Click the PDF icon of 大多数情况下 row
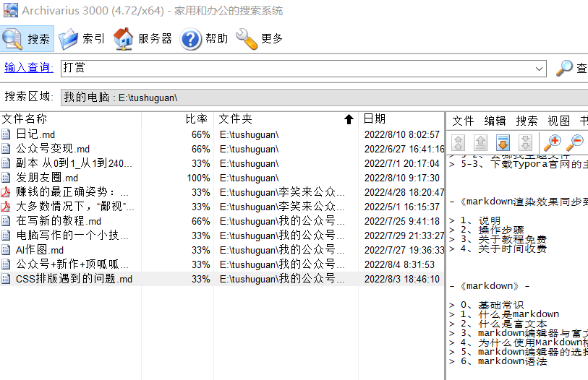The width and height of the screenshot is (588, 380). pos(6,207)
